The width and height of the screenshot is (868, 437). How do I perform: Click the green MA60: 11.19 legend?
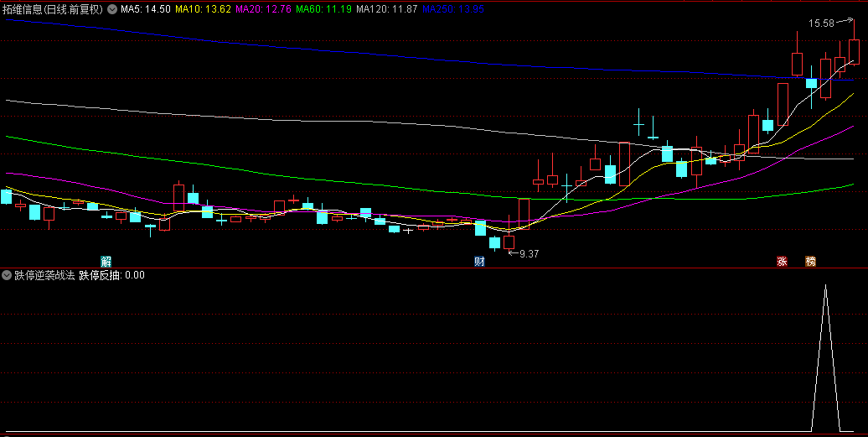(x=323, y=9)
